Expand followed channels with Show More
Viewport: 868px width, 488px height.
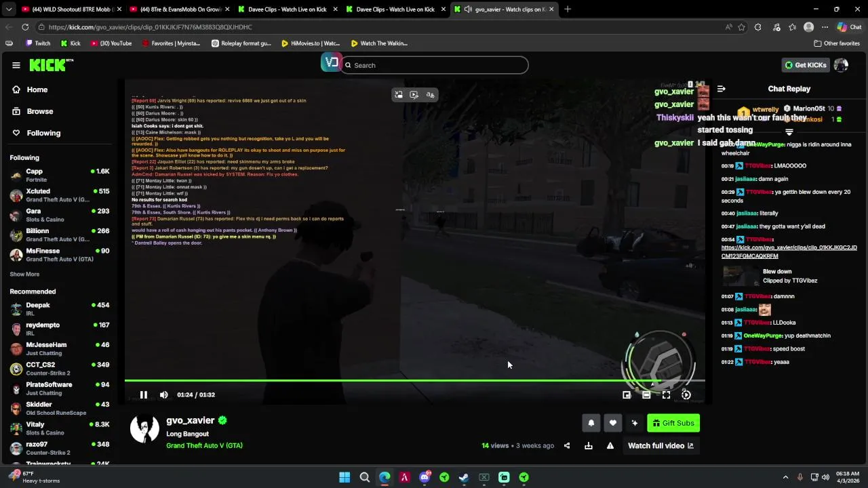tap(24, 274)
